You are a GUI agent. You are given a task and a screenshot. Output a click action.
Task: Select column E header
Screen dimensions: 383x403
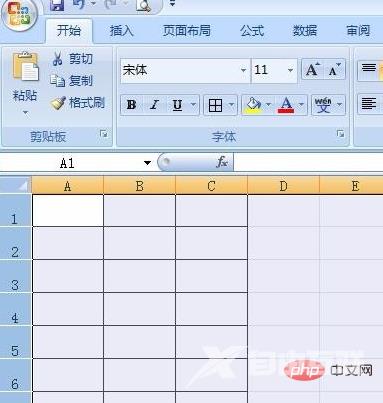point(352,185)
